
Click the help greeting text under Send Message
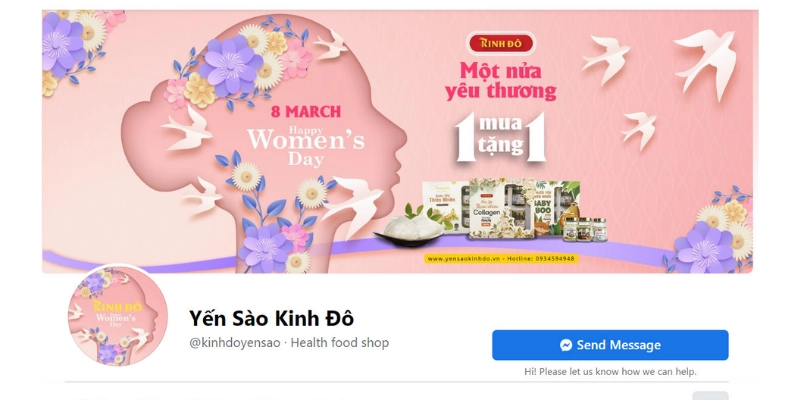coord(610,371)
